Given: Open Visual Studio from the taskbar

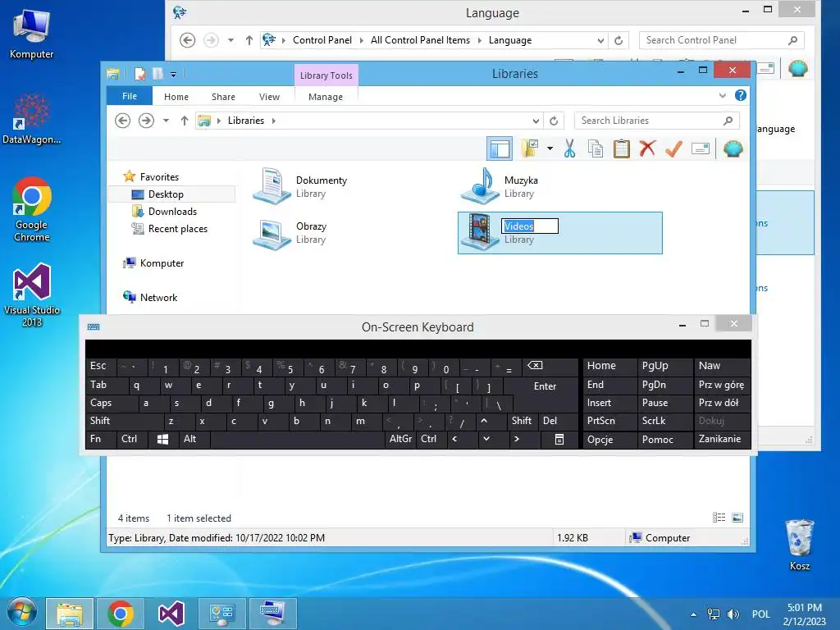Looking at the screenshot, I should coord(171,614).
